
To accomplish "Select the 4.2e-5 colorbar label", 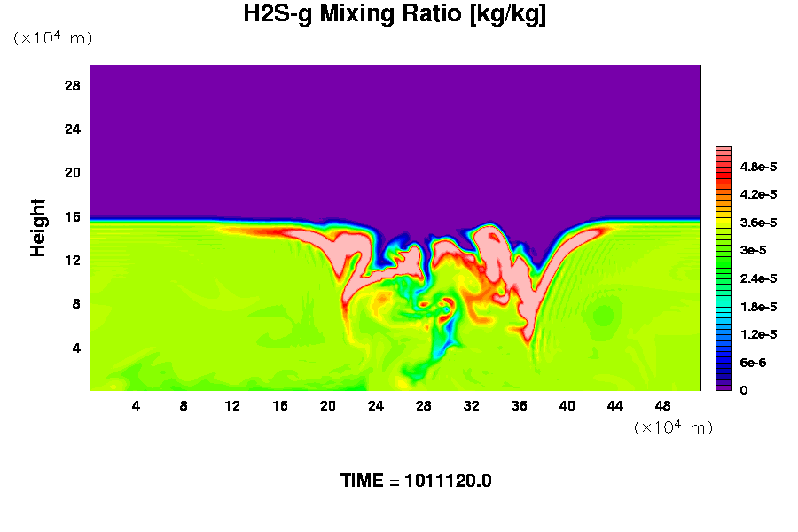I will coord(758,194).
